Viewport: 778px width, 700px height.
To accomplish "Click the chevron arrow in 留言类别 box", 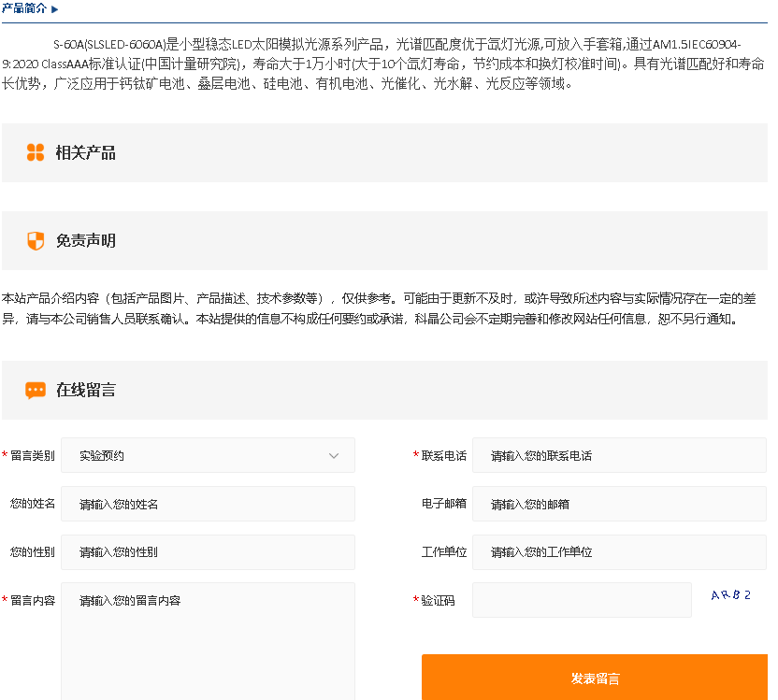I will click(334, 456).
